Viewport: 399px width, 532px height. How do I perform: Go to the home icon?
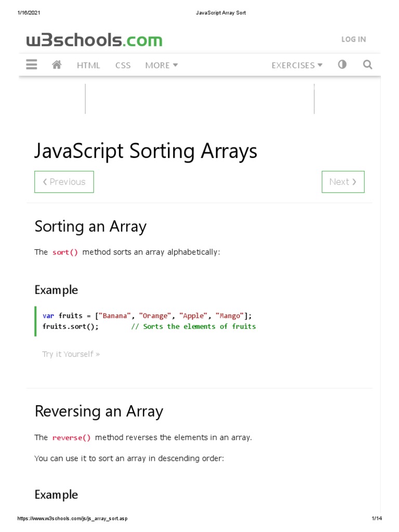(57, 65)
